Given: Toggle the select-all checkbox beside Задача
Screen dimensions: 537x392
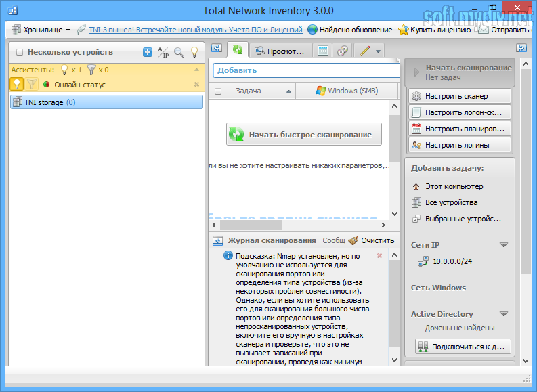Looking at the screenshot, I should click(218, 91).
